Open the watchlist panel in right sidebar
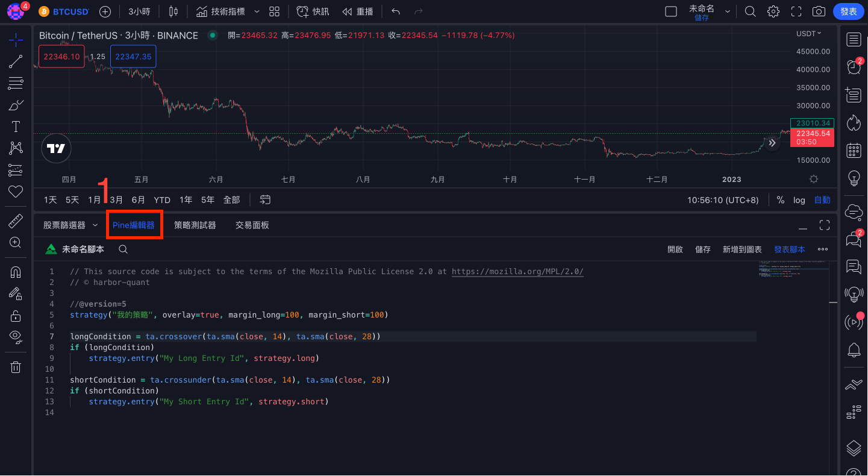This screenshot has width=868, height=476. pos(854,40)
